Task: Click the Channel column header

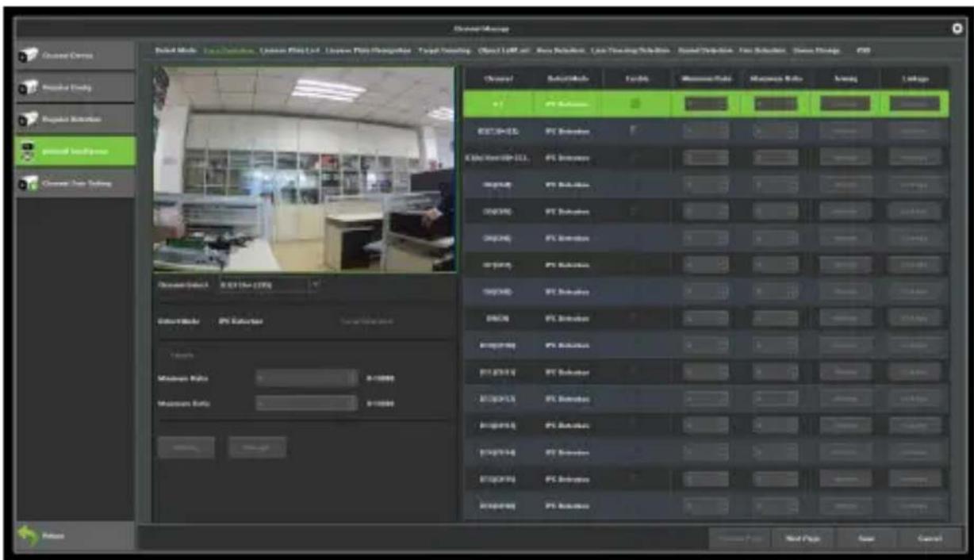Action: [x=497, y=78]
